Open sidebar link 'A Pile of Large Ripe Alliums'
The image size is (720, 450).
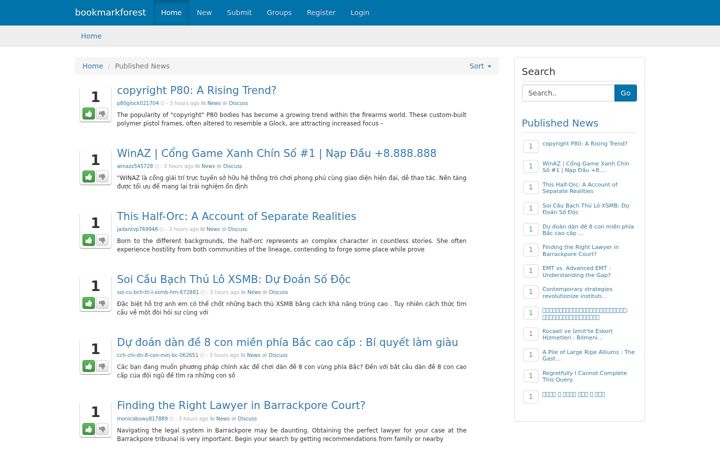[x=588, y=355]
